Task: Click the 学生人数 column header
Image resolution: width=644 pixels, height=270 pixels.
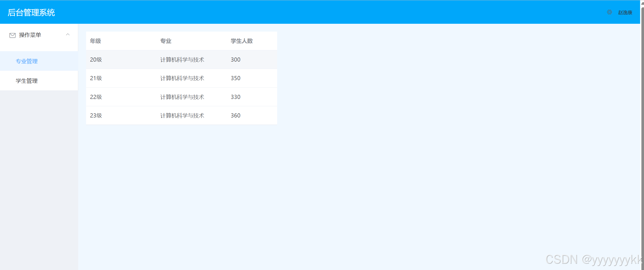Action: pyautogui.click(x=242, y=41)
